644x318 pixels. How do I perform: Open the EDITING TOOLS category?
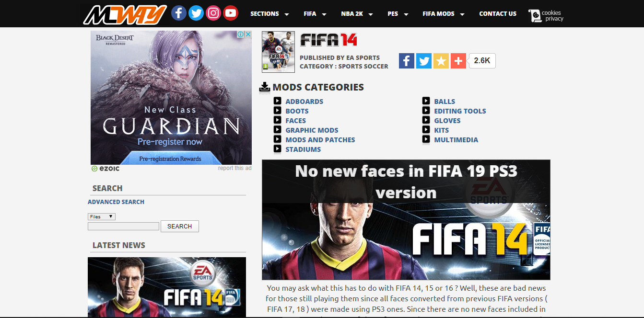[460, 111]
